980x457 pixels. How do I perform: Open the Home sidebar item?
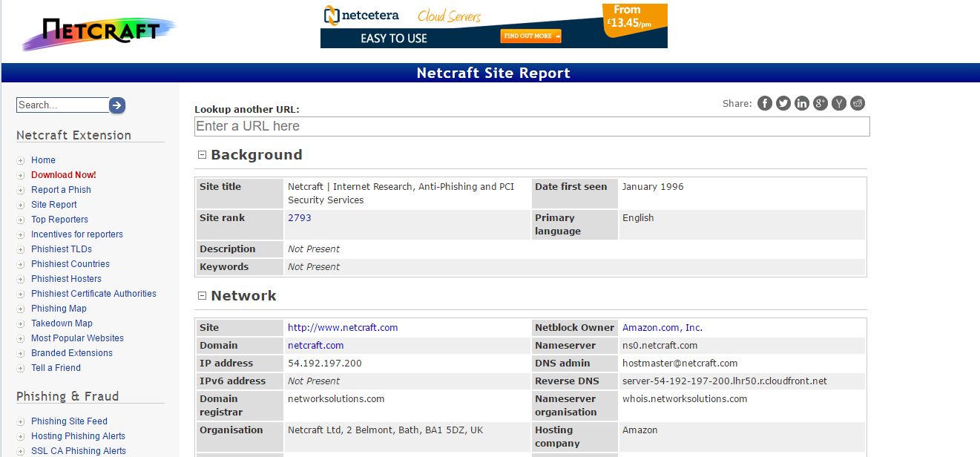43,160
